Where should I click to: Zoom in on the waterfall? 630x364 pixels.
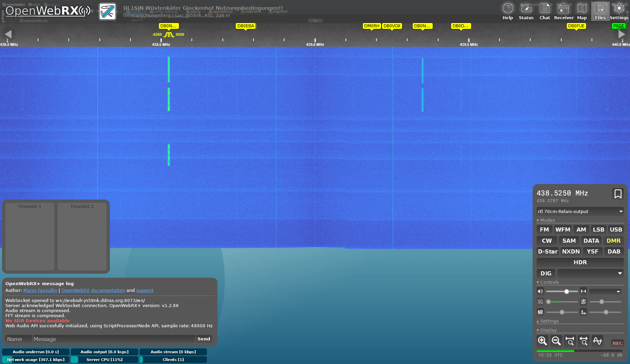tap(542, 341)
